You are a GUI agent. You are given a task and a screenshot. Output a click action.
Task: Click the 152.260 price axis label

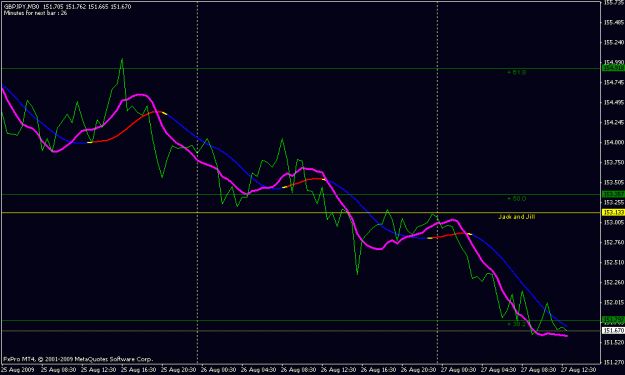614,282
